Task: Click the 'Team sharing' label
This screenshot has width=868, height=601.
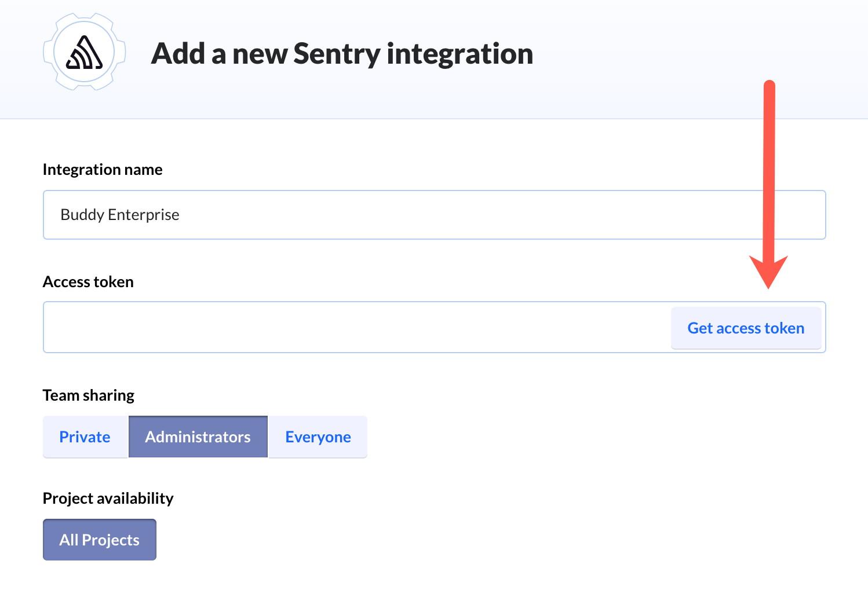Action: coord(89,395)
